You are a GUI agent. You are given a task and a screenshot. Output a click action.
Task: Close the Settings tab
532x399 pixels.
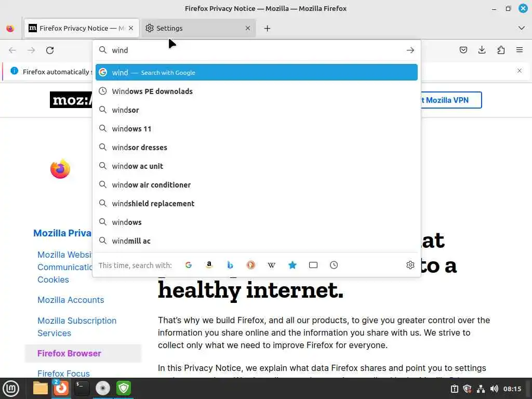pyautogui.click(x=248, y=28)
